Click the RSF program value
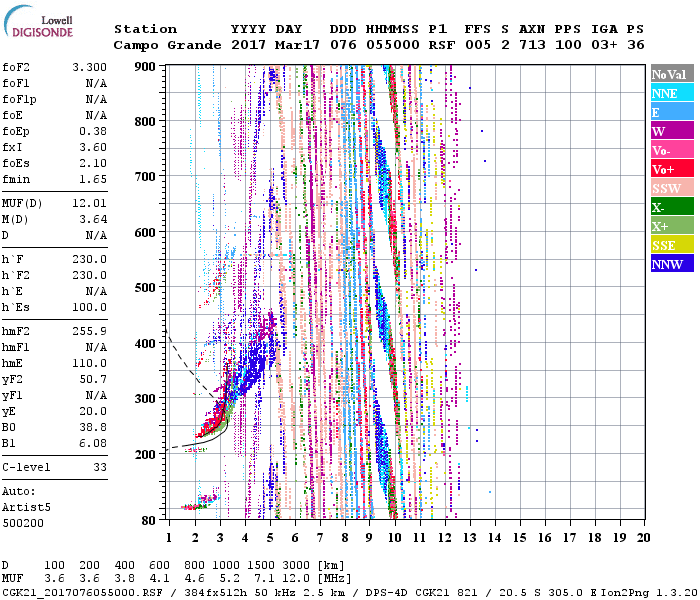Viewport: 700px width, 600px height. (x=442, y=45)
